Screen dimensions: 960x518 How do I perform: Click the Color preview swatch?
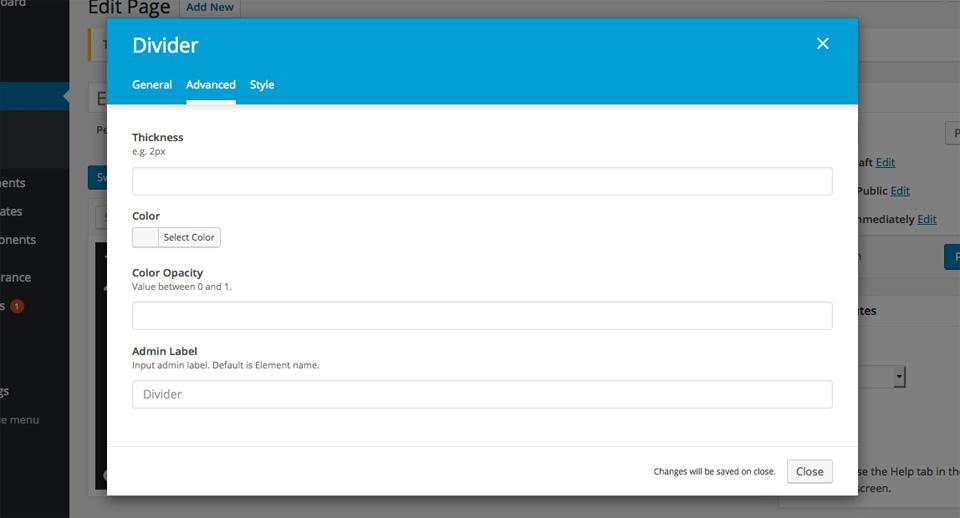tap(145, 238)
